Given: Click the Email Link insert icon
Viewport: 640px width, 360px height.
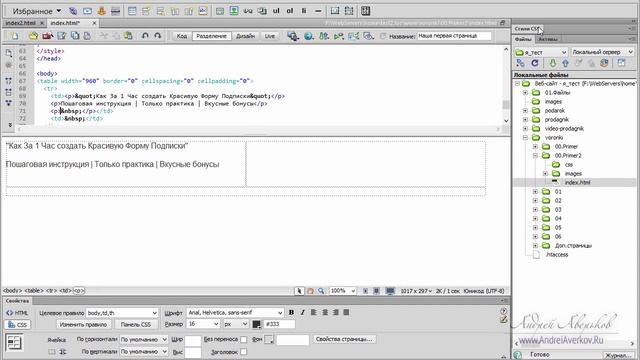Looking at the screenshot, I should (87, 11).
